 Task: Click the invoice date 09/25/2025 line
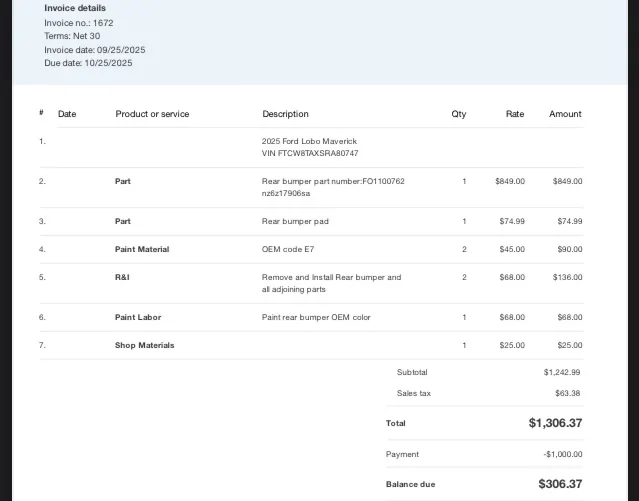pos(95,50)
